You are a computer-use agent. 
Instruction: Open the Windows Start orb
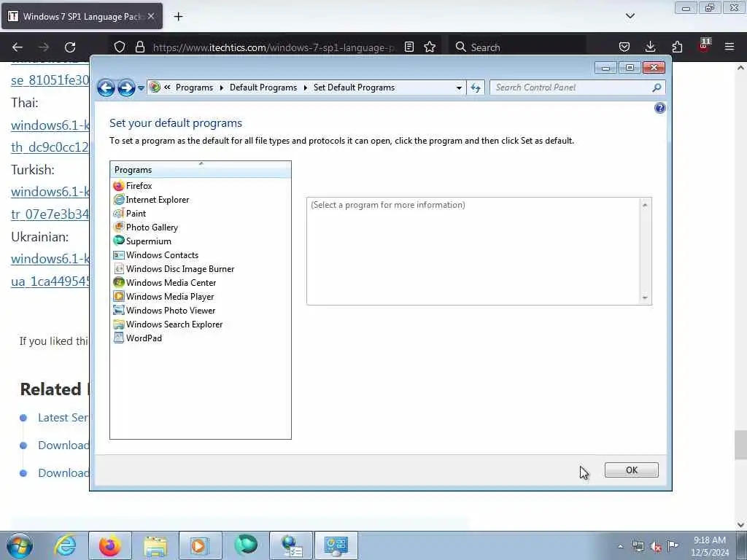(20, 545)
